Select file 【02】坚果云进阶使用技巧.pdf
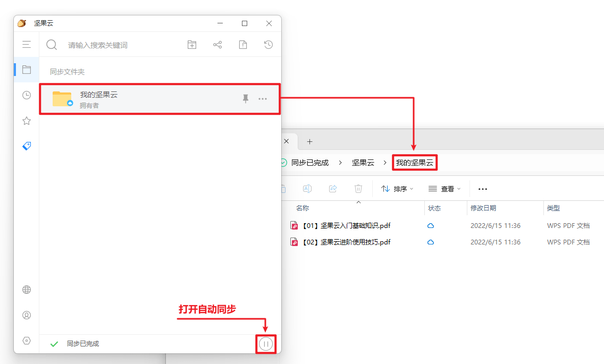604x364 pixels. point(347,242)
